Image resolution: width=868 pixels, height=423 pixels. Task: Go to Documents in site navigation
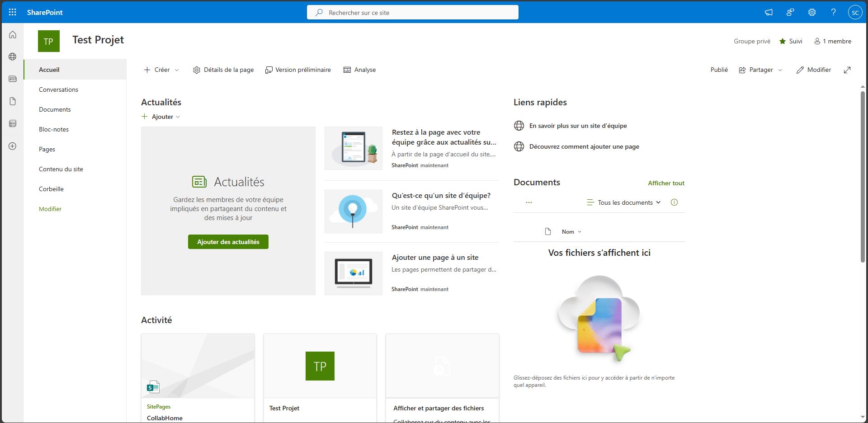55,109
